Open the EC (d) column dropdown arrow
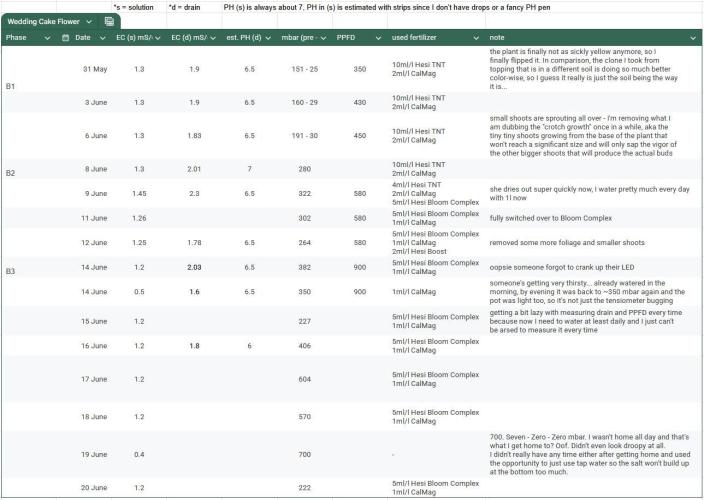This screenshot has width=704, height=500. click(213, 38)
